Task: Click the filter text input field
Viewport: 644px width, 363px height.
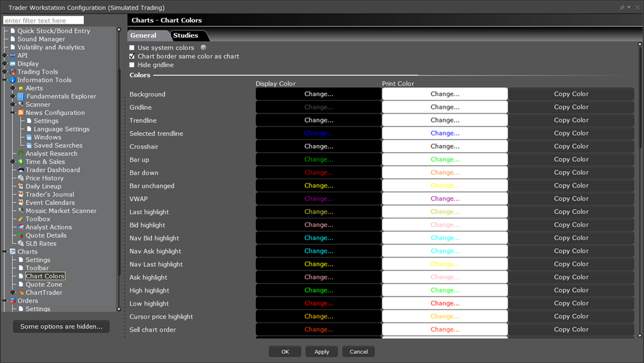Action: (44, 20)
